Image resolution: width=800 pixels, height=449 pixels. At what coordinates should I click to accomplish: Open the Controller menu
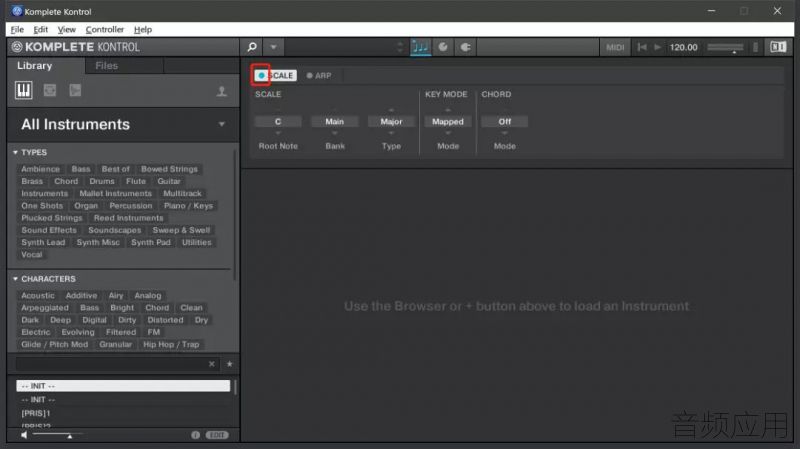pyautogui.click(x=105, y=30)
